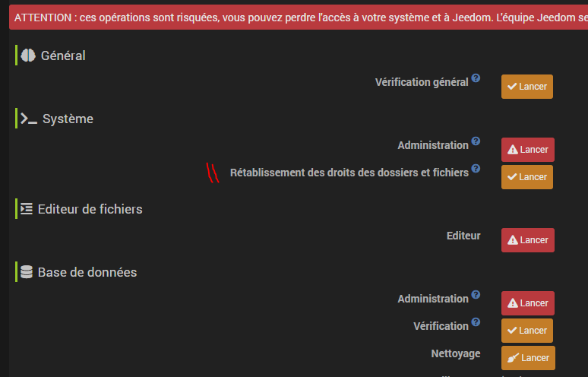Open help icon for Rétablissement des droits

pos(476,169)
